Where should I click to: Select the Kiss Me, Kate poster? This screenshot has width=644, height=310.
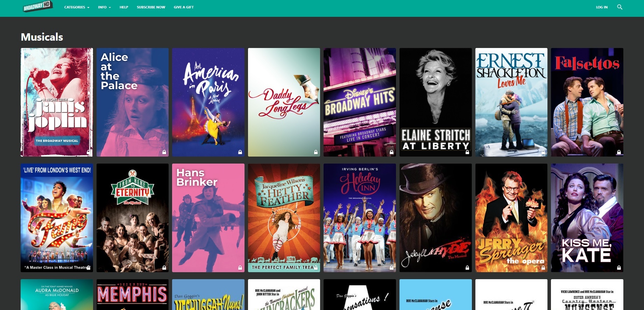tap(587, 218)
